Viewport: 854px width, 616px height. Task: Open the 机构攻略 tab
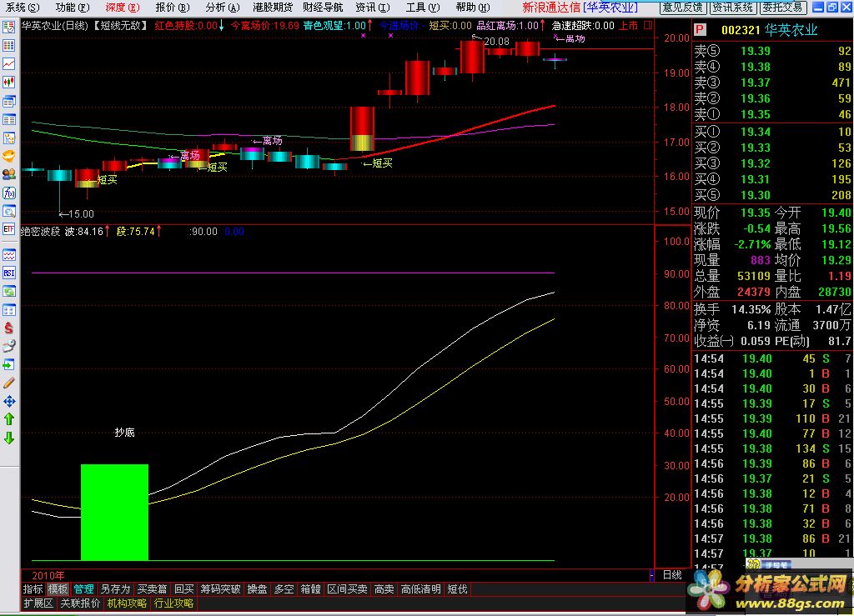(x=127, y=603)
